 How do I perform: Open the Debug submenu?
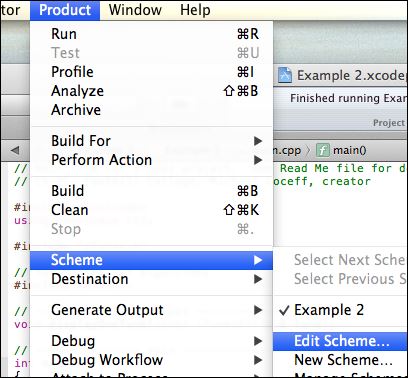point(151,341)
